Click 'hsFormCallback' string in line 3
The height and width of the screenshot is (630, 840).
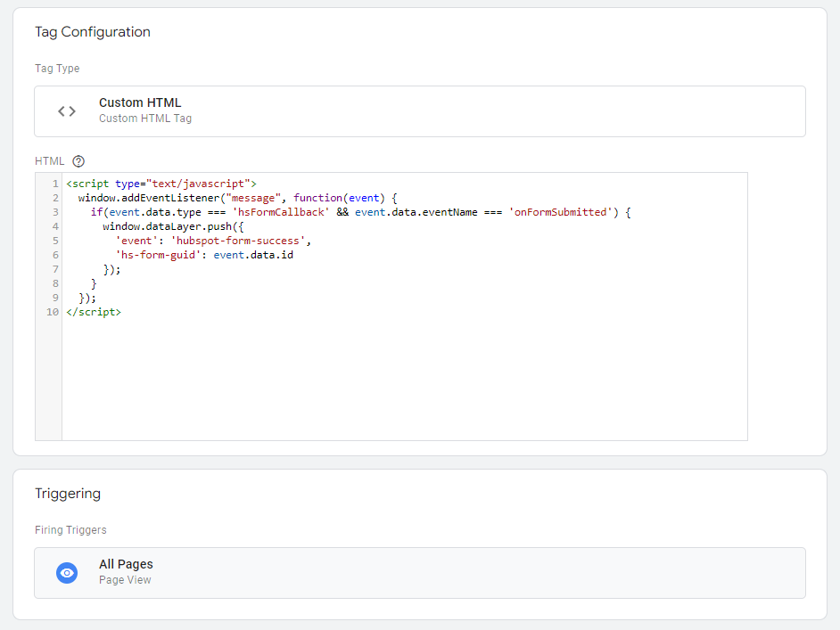tap(281, 212)
